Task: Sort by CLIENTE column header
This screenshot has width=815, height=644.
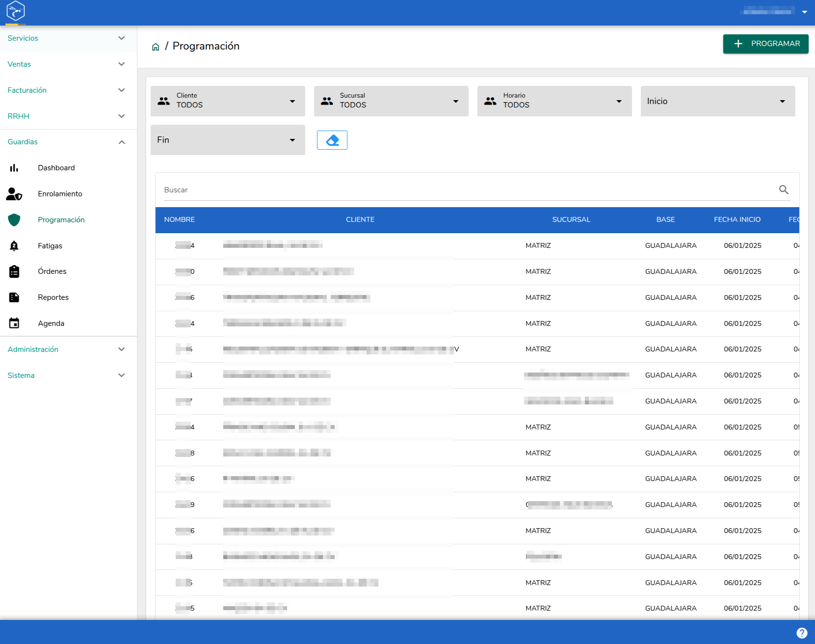Action: [360, 219]
